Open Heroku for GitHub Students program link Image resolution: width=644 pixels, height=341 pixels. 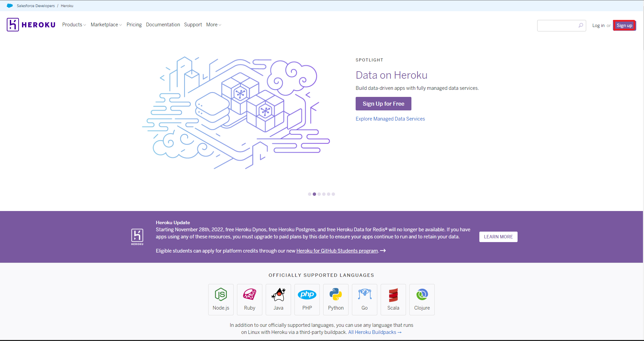337,251
